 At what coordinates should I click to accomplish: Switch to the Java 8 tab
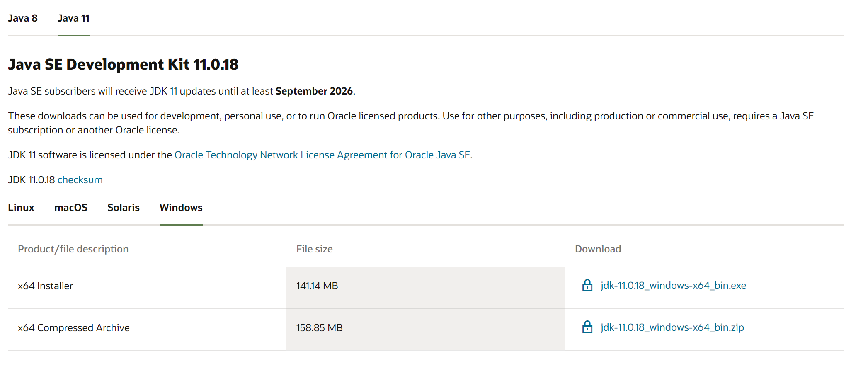[x=23, y=18]
